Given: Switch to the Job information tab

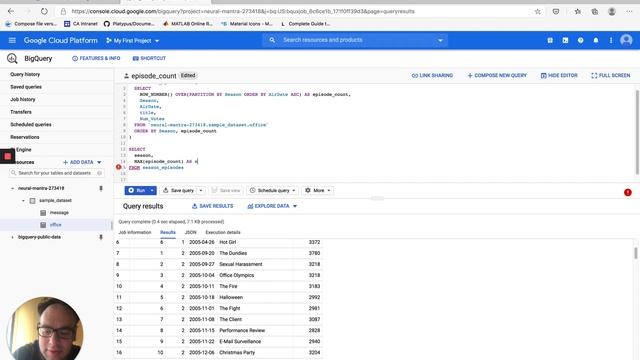Looking at the screenshot, I should click(135, 232).
